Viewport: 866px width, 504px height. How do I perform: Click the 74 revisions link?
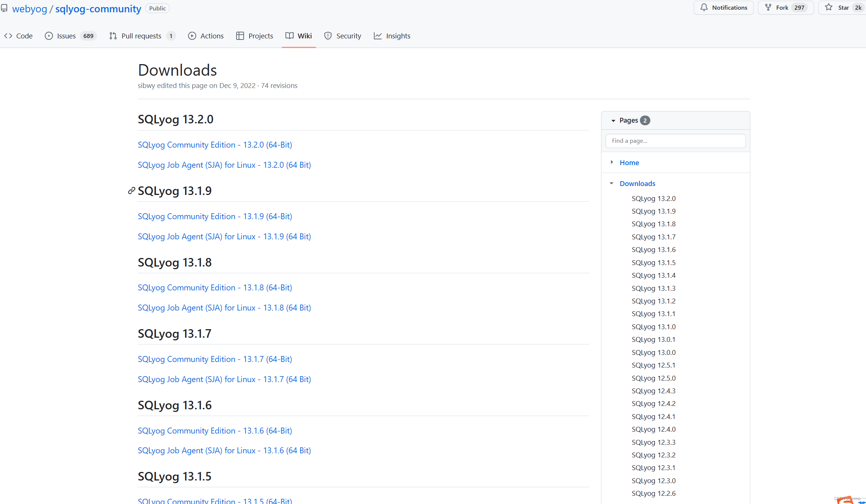(x=279, y=85)
